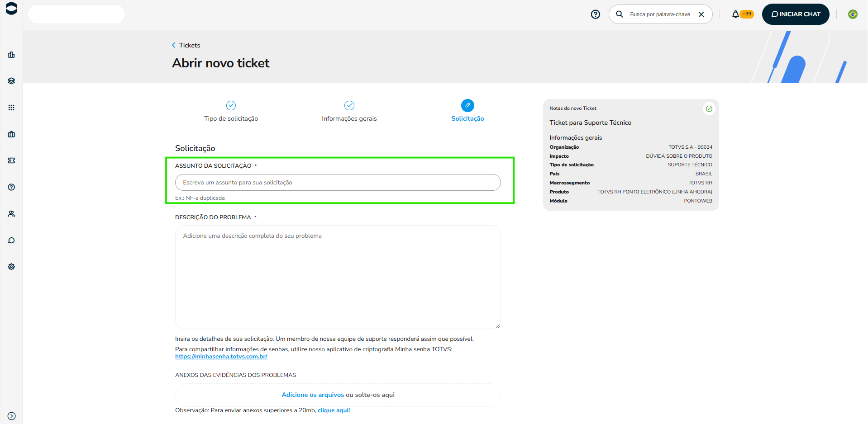Clear the keyword search with X
Viewport: 868px width, 424px height.
pos(701,14)
